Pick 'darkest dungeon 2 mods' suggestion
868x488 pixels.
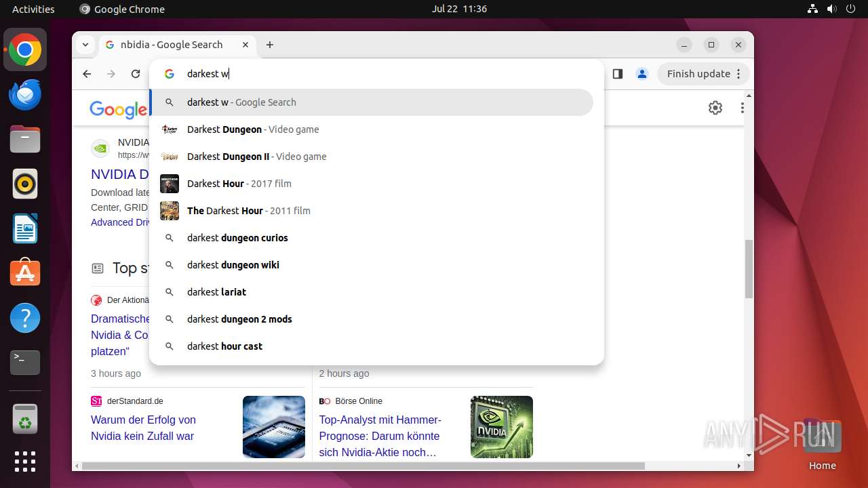point(372,319)
